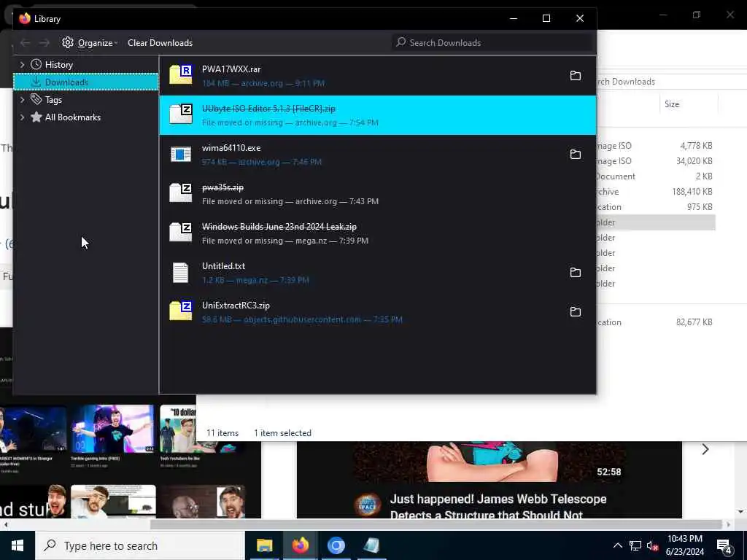
Task: Select the wima64110.exe download entry
Action: click(377, 155)
